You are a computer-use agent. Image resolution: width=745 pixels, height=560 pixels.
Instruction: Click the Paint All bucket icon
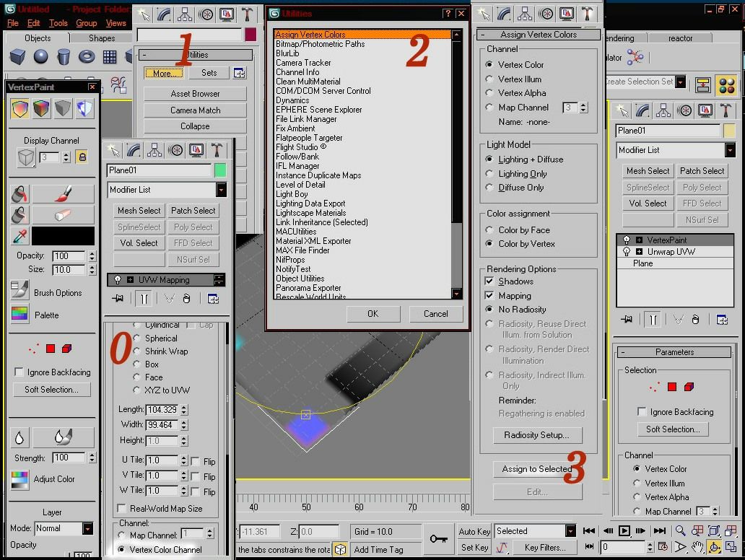coord(19,194)
